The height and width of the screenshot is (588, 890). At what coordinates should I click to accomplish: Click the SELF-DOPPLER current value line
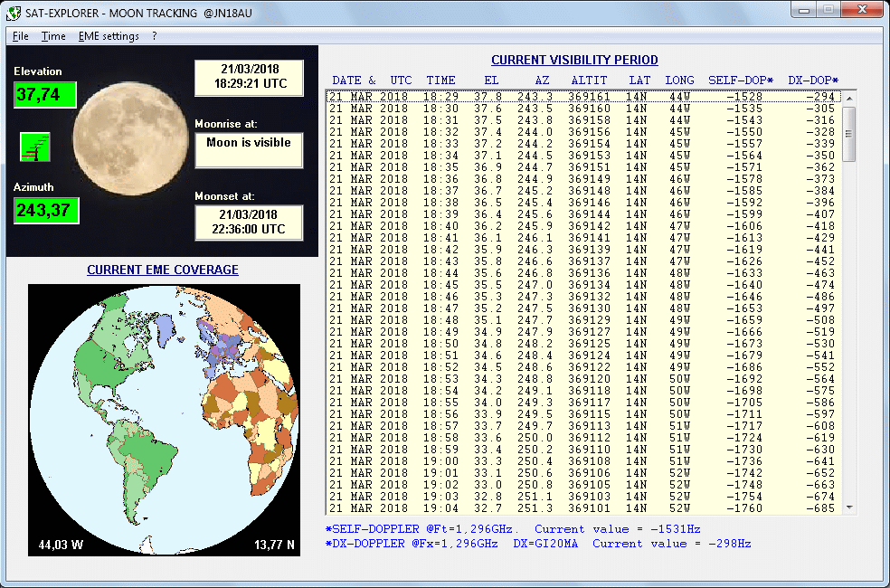(x=513, y=529)
